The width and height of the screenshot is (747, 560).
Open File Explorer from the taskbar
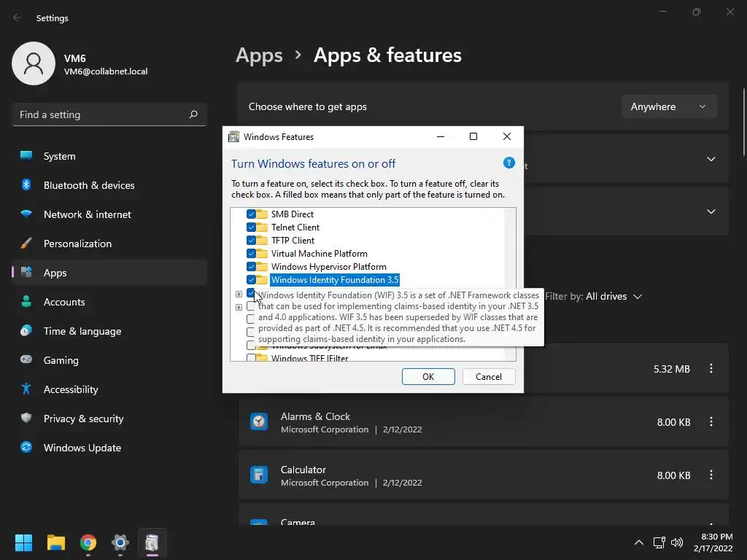click(x=56, y=542)
